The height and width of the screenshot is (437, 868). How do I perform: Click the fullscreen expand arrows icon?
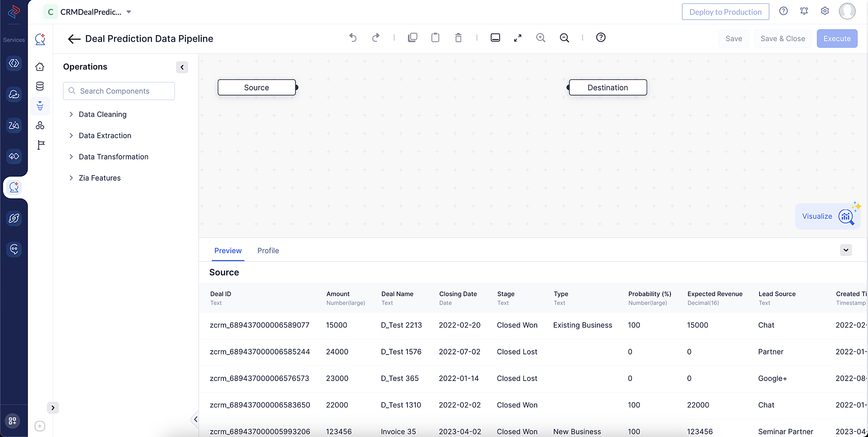(518, 38)
